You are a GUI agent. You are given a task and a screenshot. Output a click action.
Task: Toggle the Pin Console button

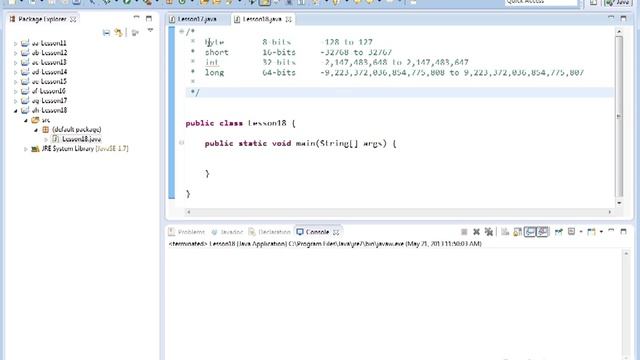click(558, 232)
